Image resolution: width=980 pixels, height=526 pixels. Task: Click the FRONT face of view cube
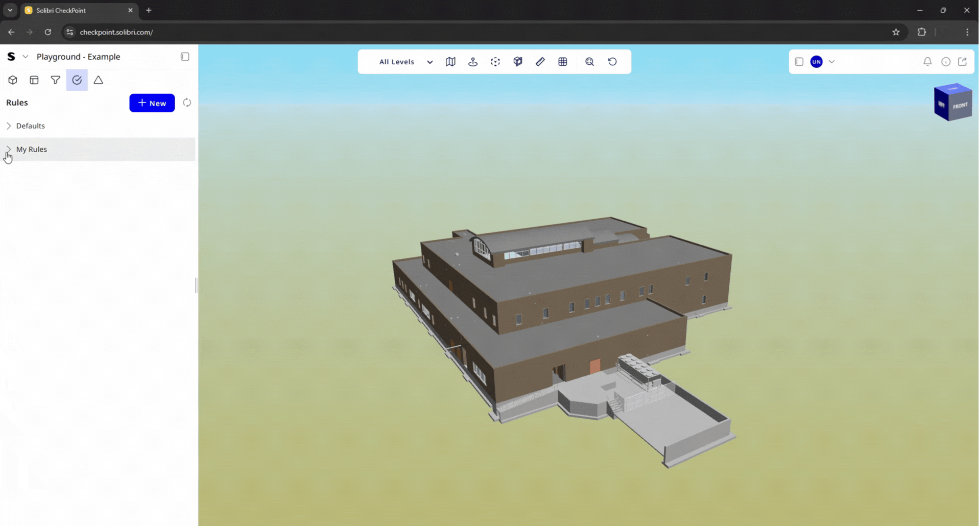(x=960, y=106)
